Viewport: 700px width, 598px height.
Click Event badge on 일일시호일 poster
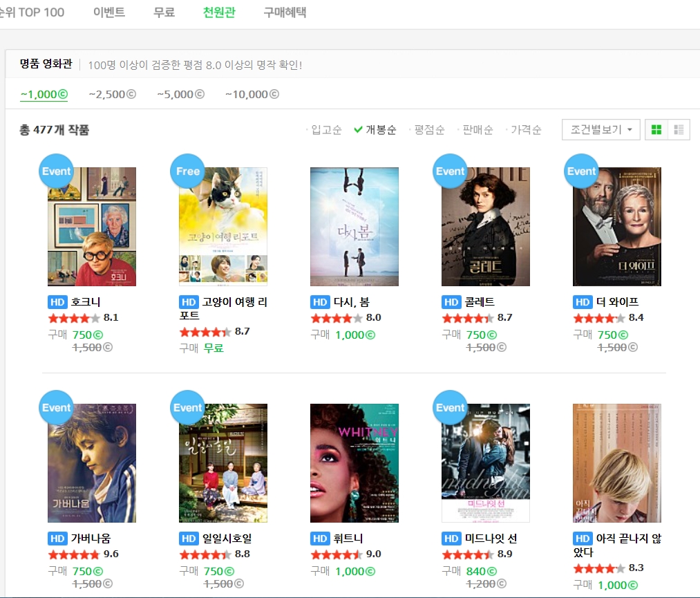click(x=187, y=407)
